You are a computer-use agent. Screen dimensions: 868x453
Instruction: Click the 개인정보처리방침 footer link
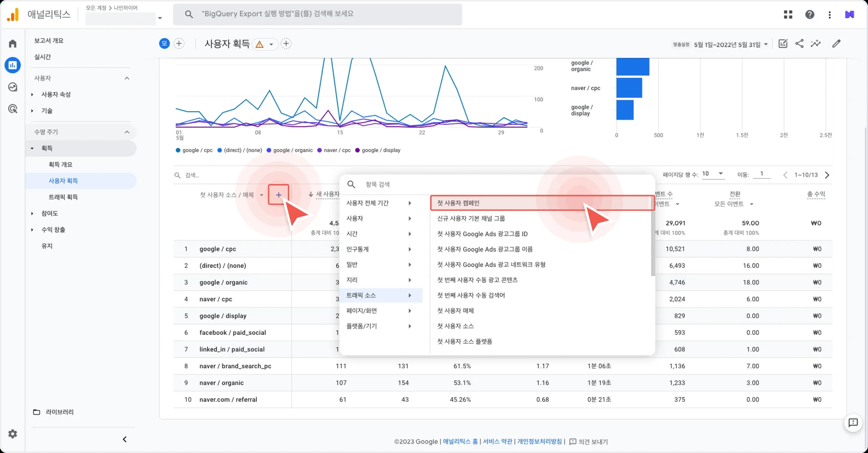coord(539,441)
